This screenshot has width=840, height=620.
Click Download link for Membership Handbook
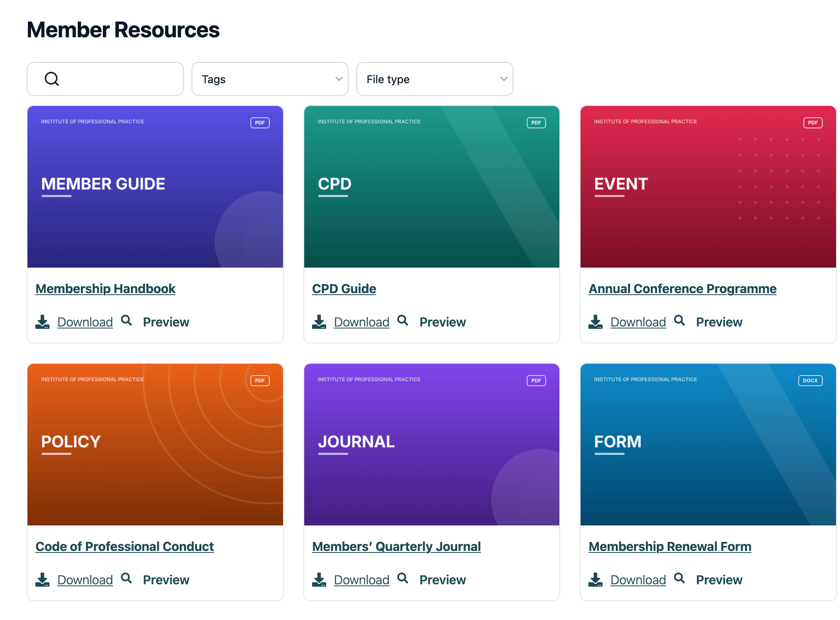(x=85, y=322)
